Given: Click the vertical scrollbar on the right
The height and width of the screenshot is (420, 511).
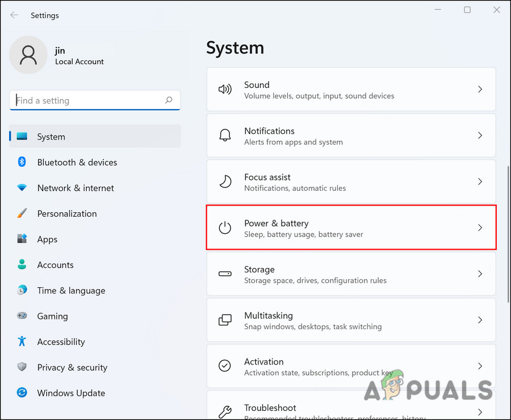Looking at the screenshot, I should pos(508,233).
